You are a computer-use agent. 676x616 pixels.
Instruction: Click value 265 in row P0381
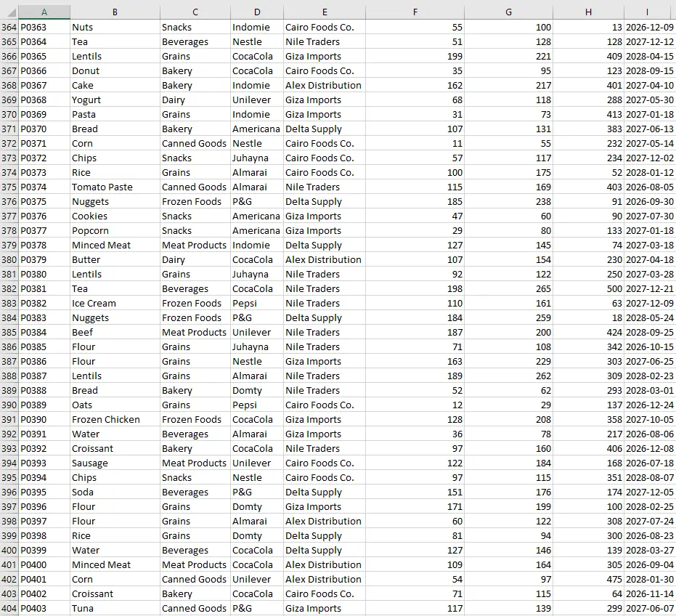509,288
